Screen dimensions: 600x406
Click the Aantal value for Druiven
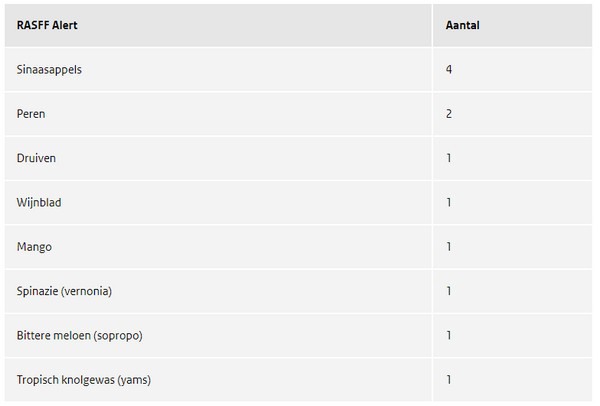click(x=450, y=158)
